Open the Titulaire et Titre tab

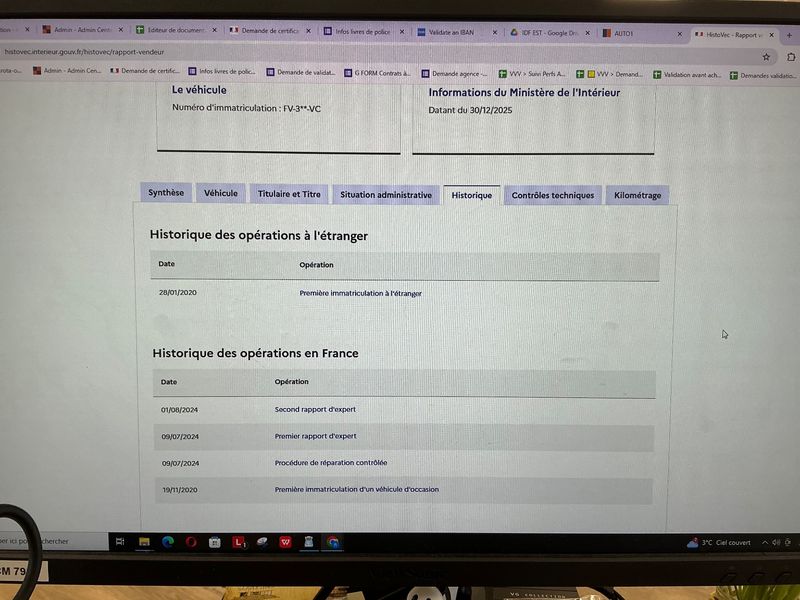tap(289, 194)
